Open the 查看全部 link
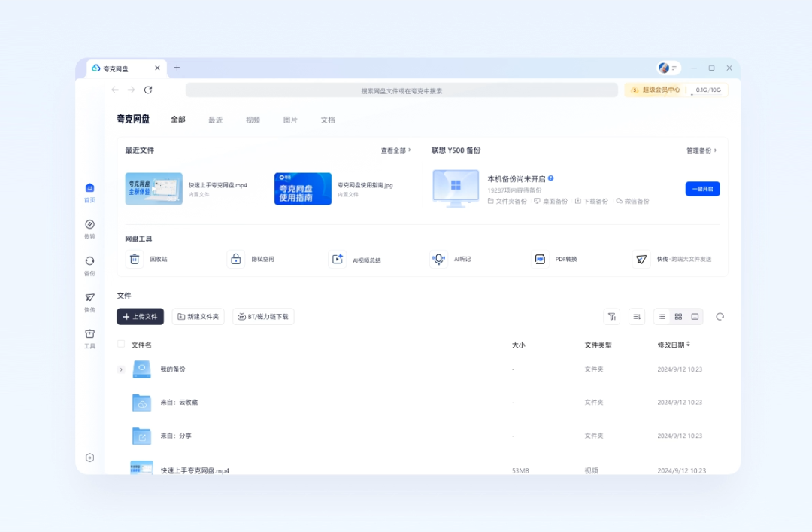Image resolution: width=812 pixels, height=532 pixels. 395,150
